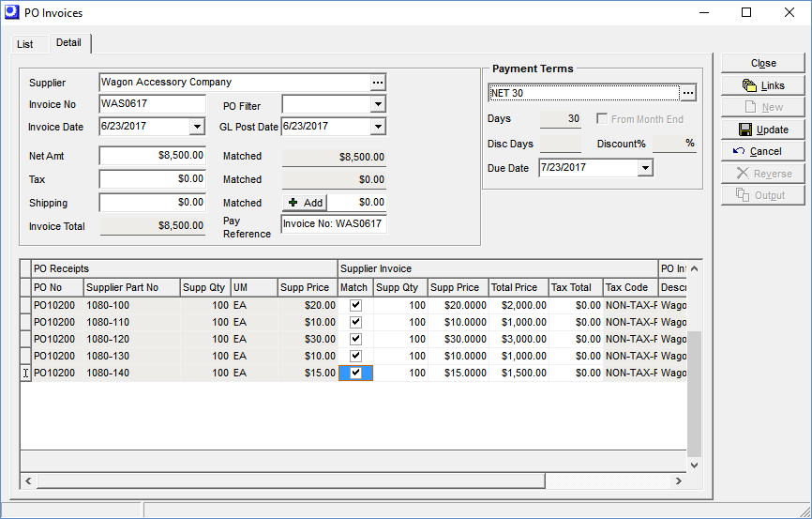812x519 pixels.
Task: Open the Invoice Date dropdown arrow
Action: click(x=197, y=127)
